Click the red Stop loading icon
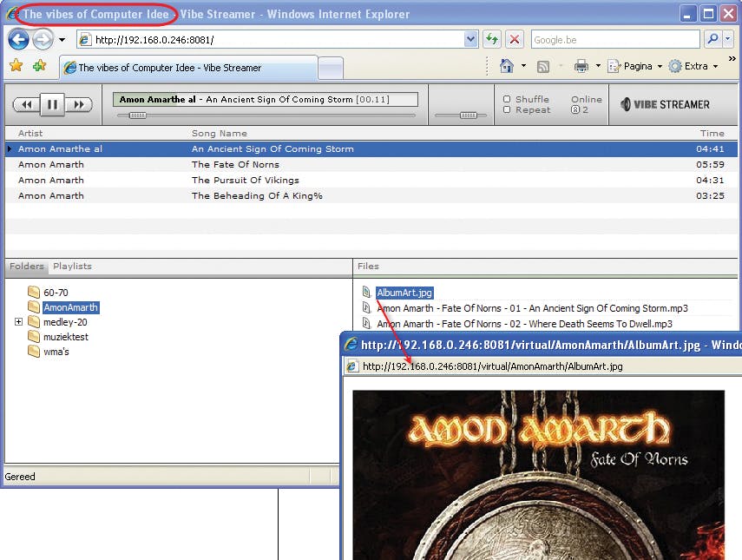The image size is (742, 560). pos(515,40)
